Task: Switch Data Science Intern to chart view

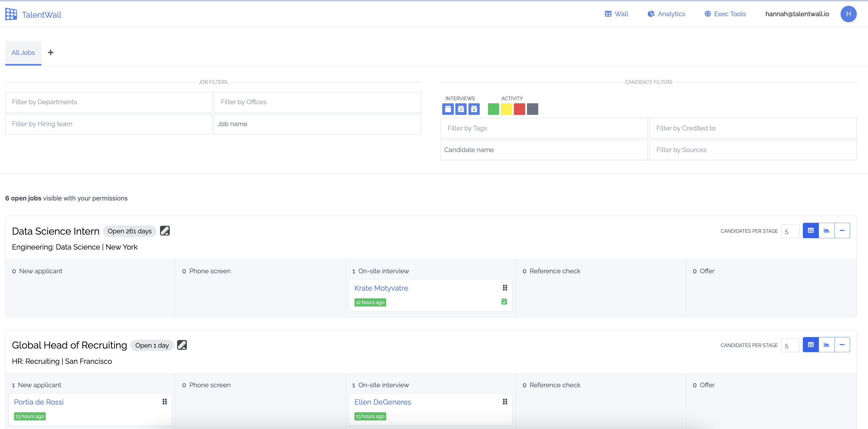Action: pos(827,231)
